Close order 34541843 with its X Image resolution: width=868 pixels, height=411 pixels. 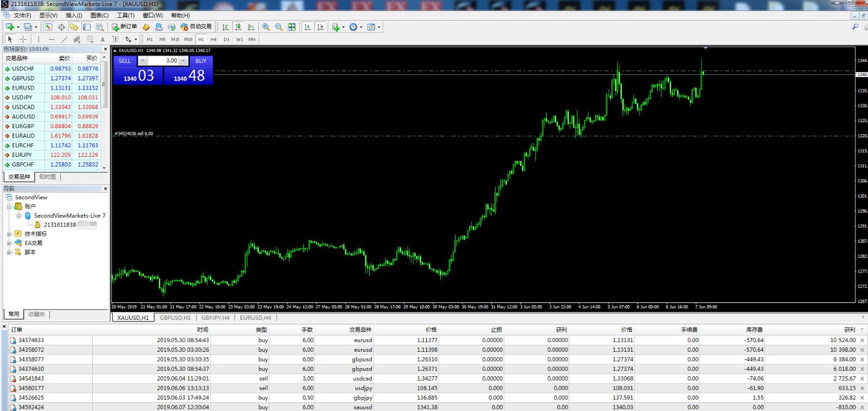[x=862, y=378]
